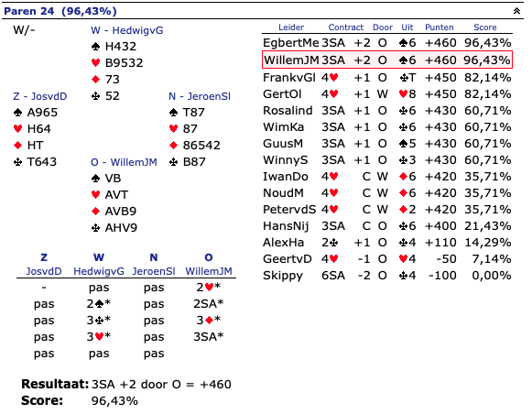Screen dimensions: 532x414
Task: Click the Door column header
Action: (x=383, y=27)
